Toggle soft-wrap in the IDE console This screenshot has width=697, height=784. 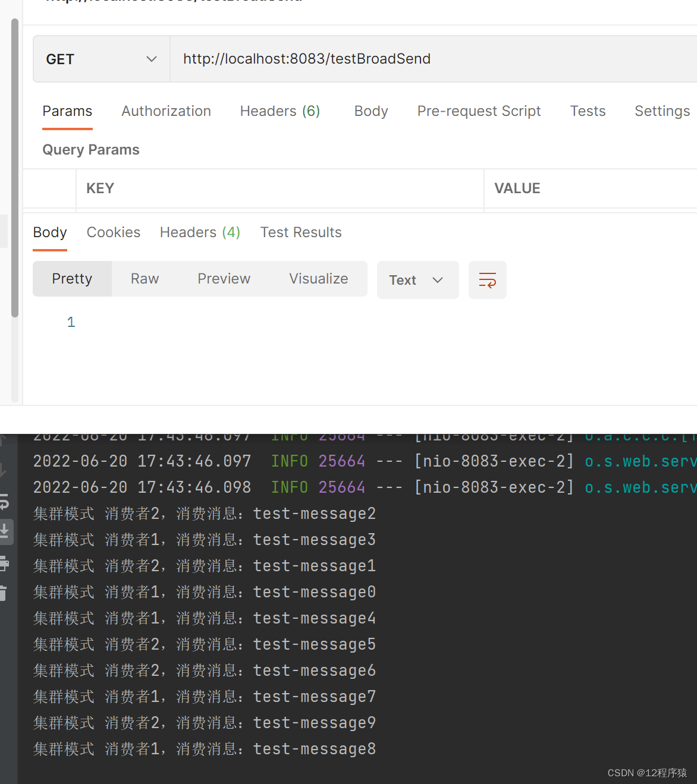coord(4,502)
